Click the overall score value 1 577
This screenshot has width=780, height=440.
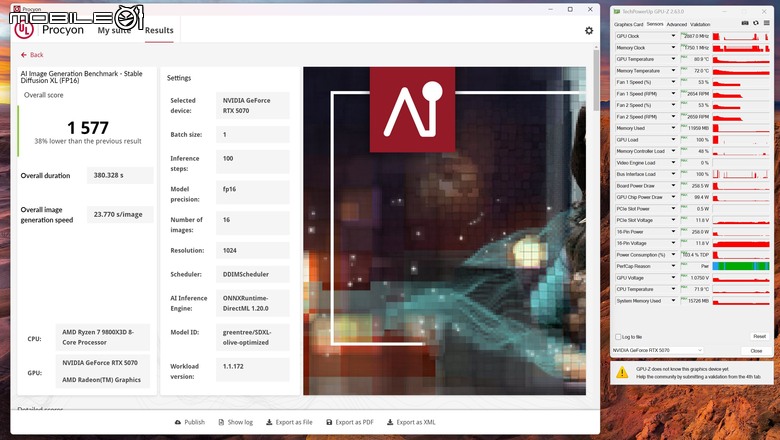[88, 128]
